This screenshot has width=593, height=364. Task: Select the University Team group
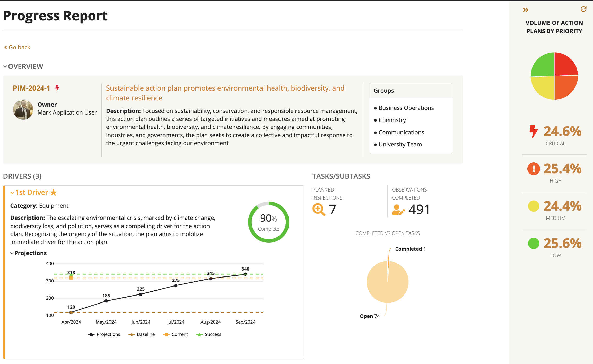[x=400, y=144]
